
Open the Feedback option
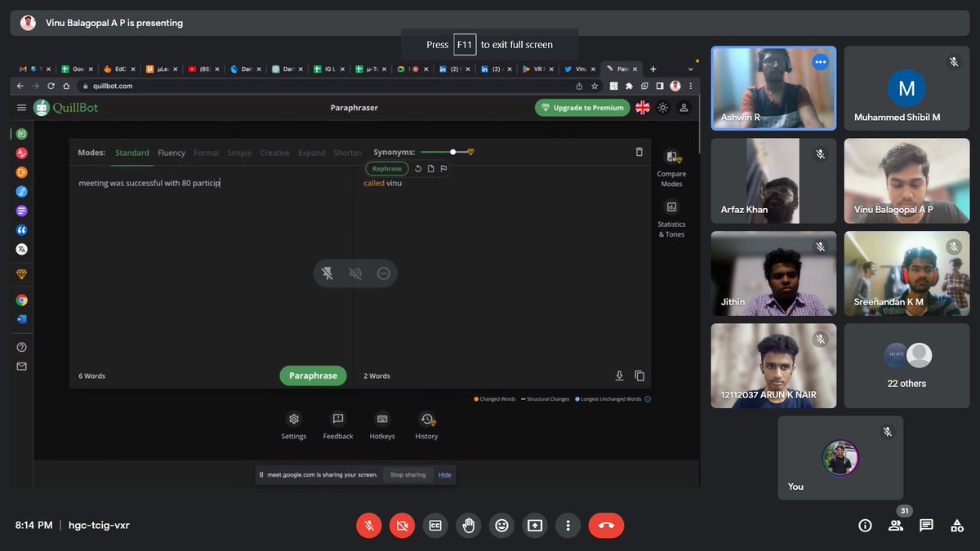pos(338,426)
